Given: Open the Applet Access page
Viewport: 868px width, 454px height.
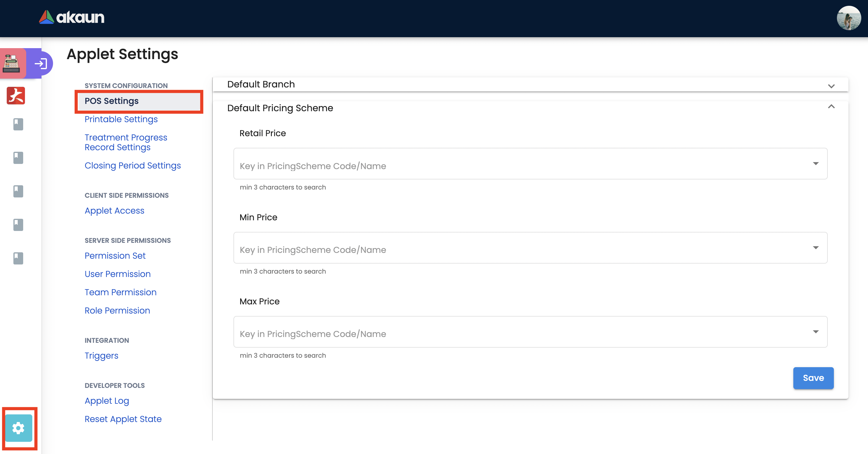Looking at the screenshot, I should pyautogui.click(x=114, y=211).
